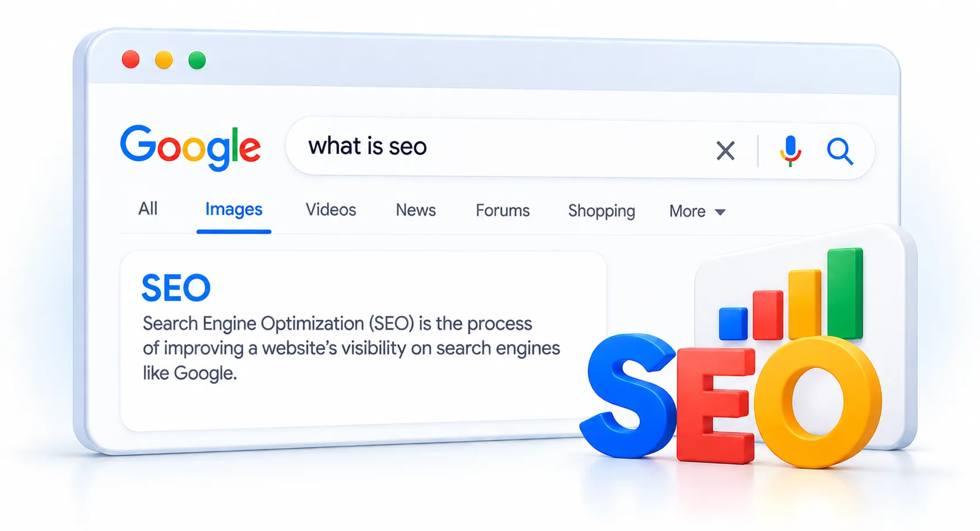Select the Images tab
980x531 pixels.
(233, 209)
